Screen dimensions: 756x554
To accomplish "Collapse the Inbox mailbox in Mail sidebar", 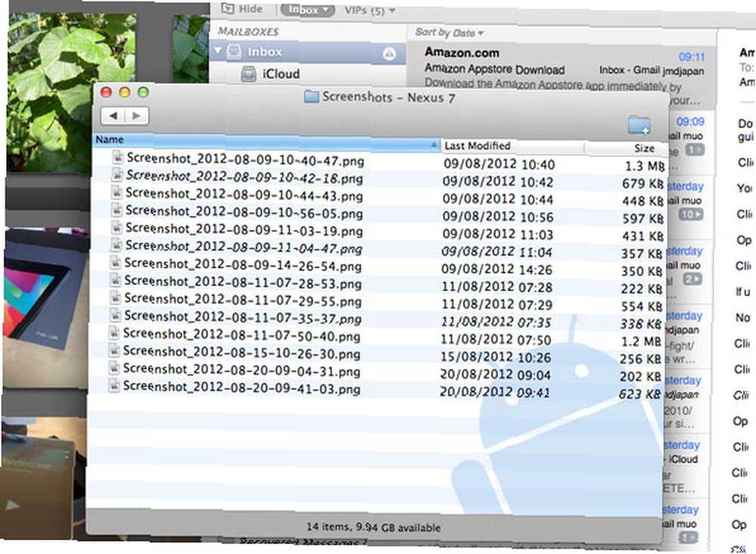I will (x=218, y=51).
